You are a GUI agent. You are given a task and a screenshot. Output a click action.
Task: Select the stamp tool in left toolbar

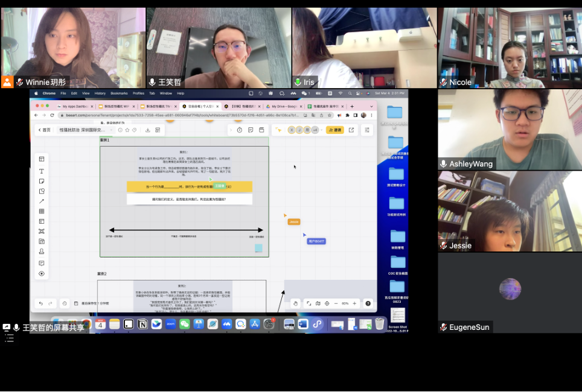(x=42, y=251)
